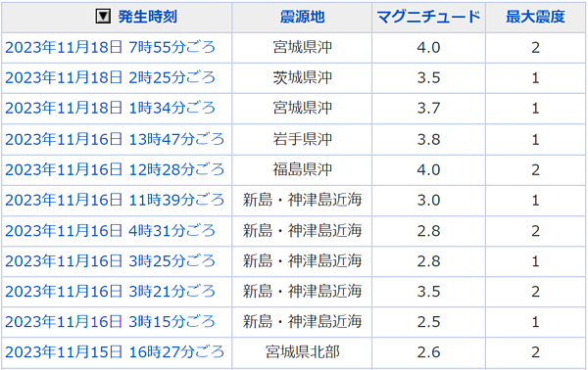This screenshot has height=370, width=588.
Task: Open the 2023年11月16日 3時15分ごろ earthquake entry
Action: 110,322
